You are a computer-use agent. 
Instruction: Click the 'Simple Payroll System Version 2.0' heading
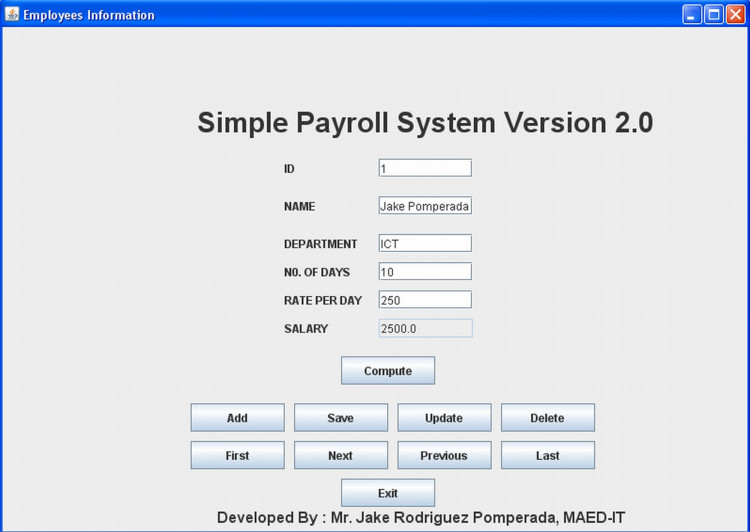pos(425,122)
